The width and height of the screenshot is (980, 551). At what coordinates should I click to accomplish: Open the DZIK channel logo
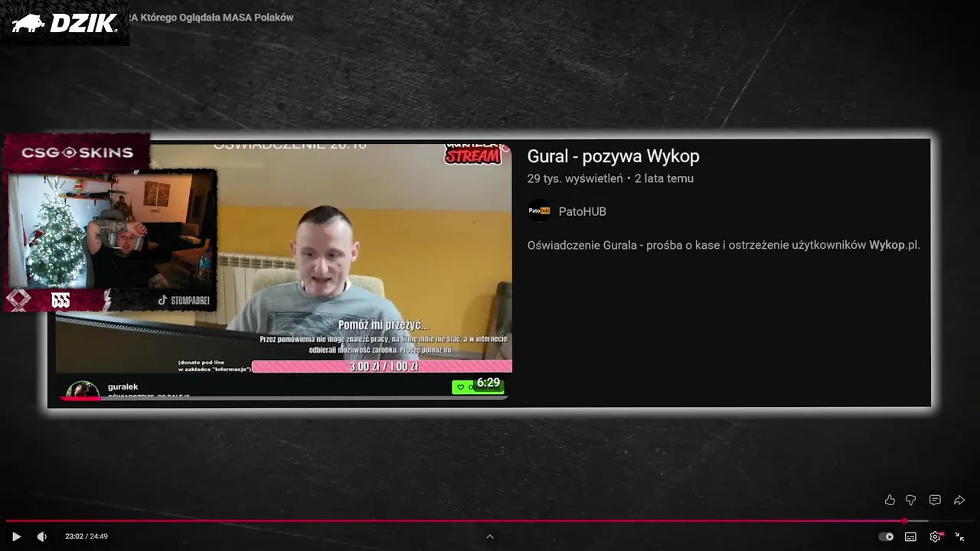point(64,23)
